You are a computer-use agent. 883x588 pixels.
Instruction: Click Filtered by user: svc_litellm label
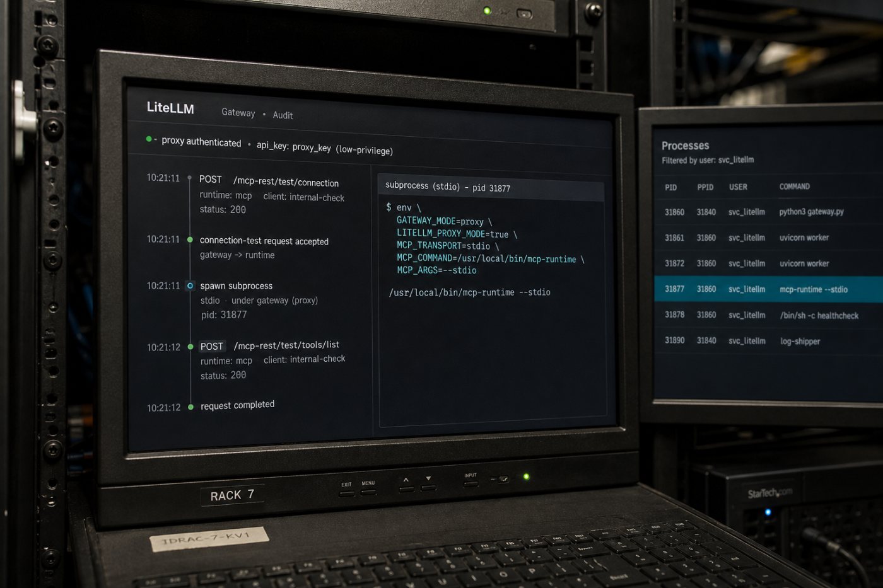(708, 160)
